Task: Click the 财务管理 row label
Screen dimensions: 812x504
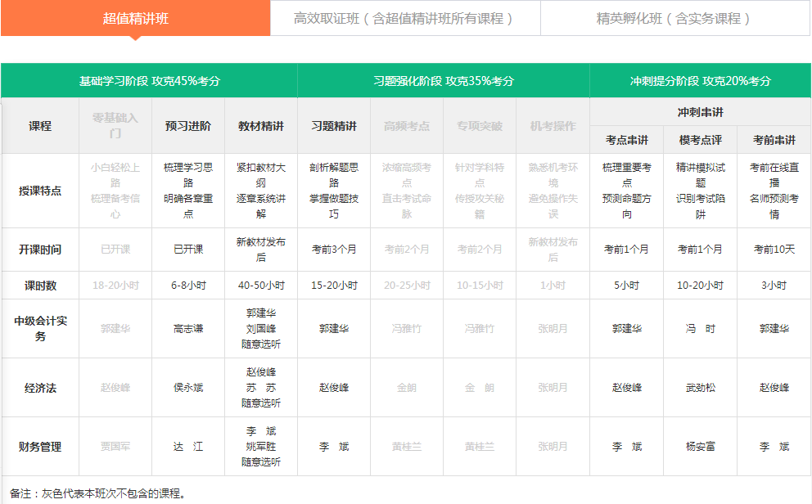Action: pos(40,447)
